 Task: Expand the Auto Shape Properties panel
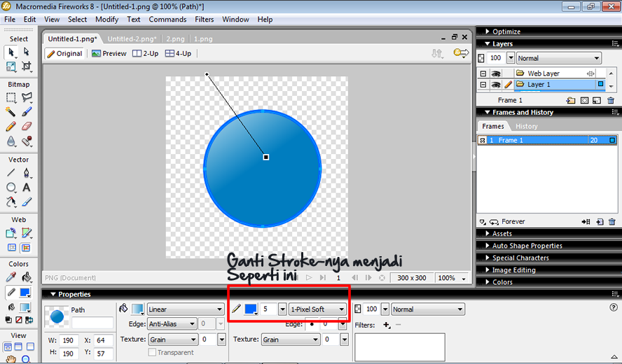click(x=488, y=246)
